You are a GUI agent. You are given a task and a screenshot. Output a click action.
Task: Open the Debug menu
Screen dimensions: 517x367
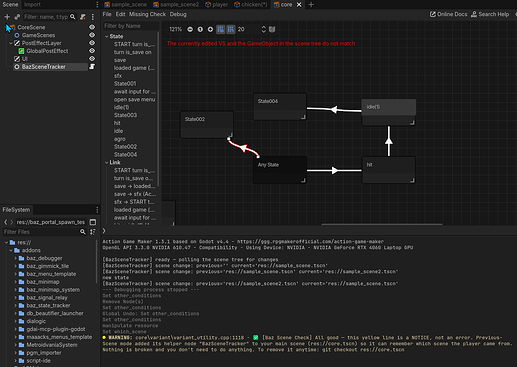[x=178, y=14]
